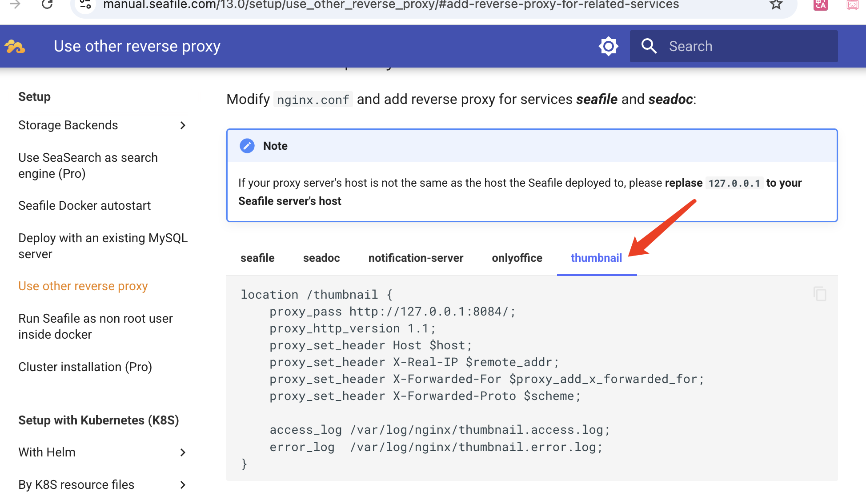Switch to the seadoc tab
This screenshot has width=866, height=504.
[x=321, y=258]
